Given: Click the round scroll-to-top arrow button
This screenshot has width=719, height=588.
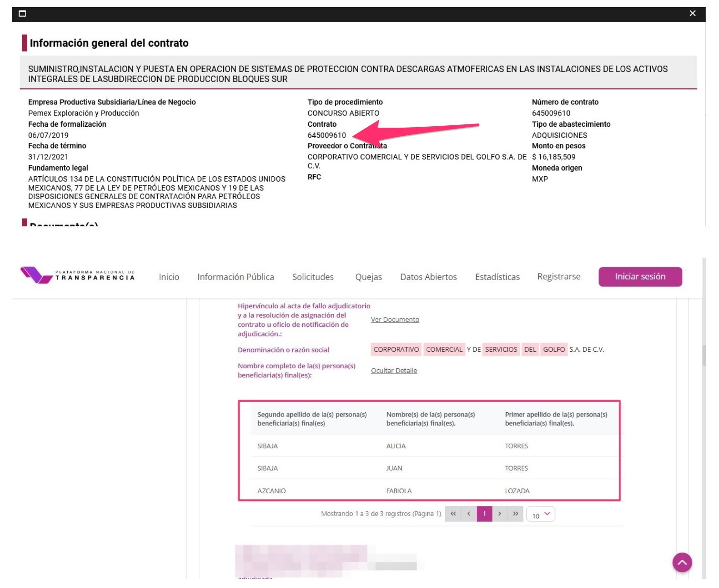Looking at the screenshot, I should point(682,562).
